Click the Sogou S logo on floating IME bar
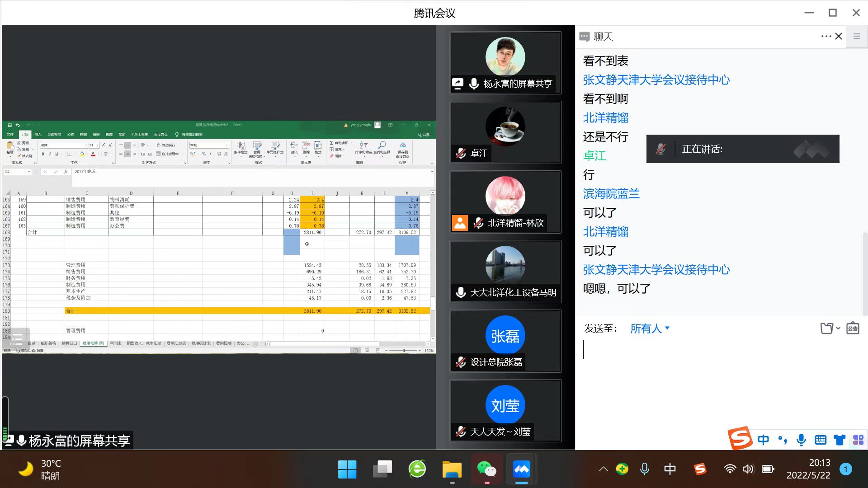The image size is (868, 488). tap(740, 438)
